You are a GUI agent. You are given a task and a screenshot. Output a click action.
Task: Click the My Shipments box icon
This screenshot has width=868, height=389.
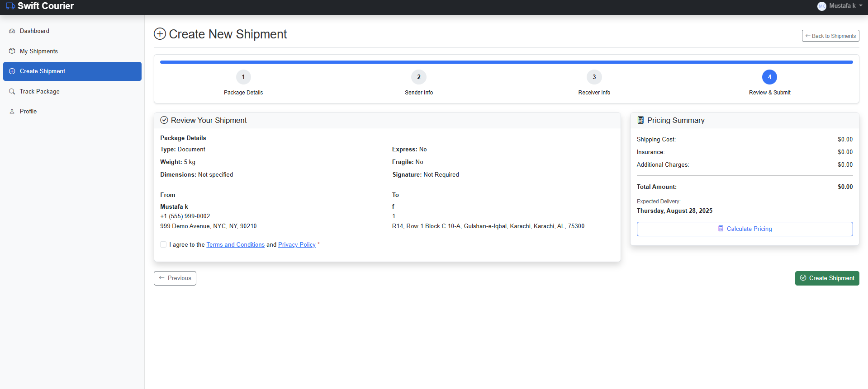tap(12, 51)
